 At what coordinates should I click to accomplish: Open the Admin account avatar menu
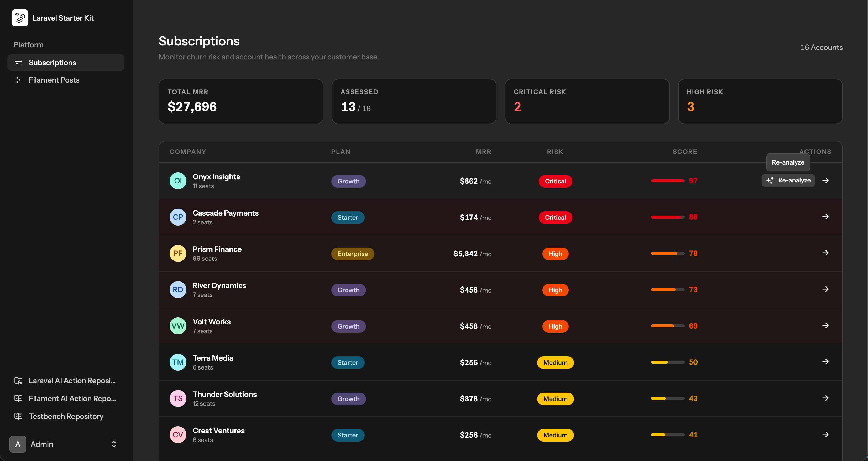point(18,444)
